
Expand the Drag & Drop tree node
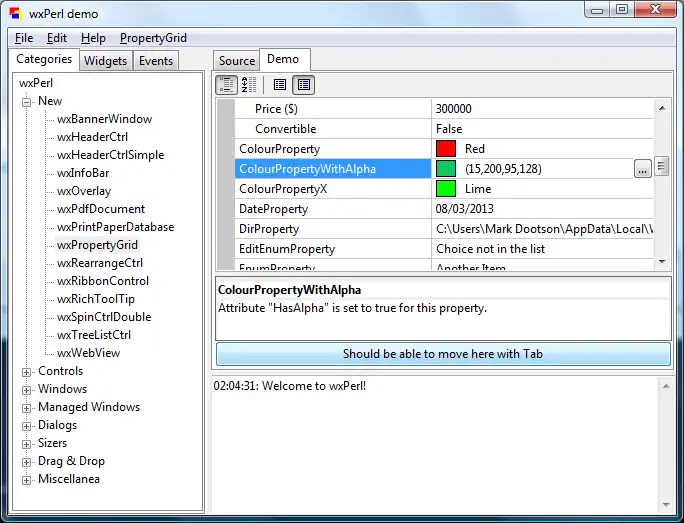point(27,462)
